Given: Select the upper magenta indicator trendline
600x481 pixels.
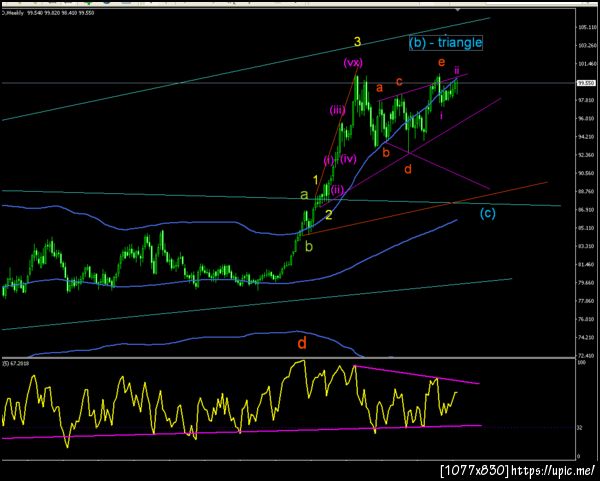Looking at the screenshot, I should click(417, 375).
